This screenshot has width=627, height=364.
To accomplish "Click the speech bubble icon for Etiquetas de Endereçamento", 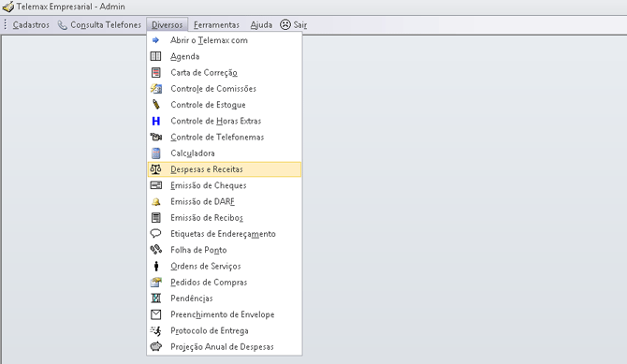I will tap(155, 233).
